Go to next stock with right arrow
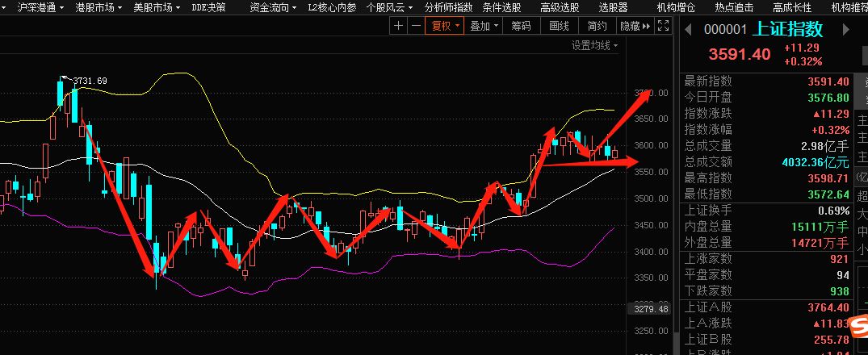Viewport: 868px width, 355px height. point(845,30)
